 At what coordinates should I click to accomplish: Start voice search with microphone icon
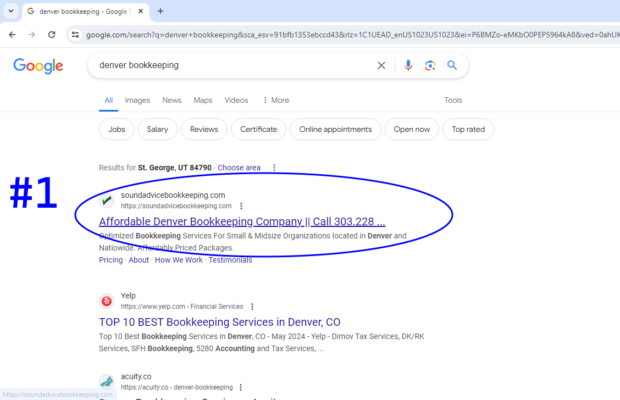408,66
